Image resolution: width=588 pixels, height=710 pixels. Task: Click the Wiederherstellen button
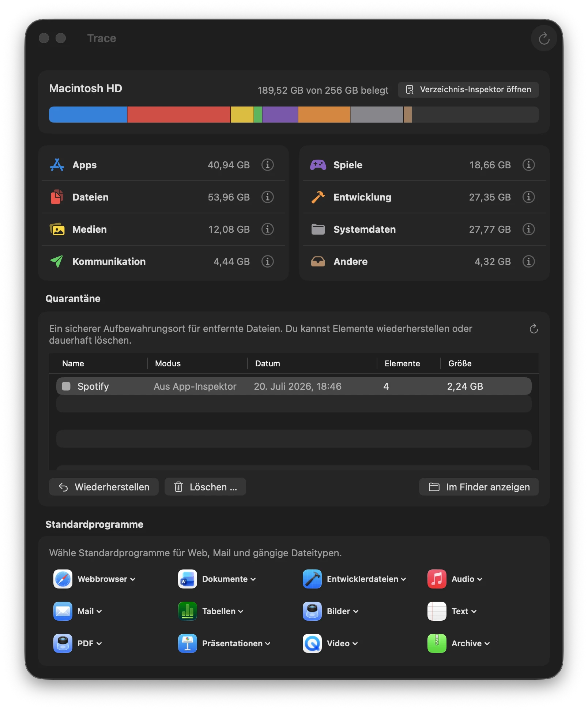[104, 487]
